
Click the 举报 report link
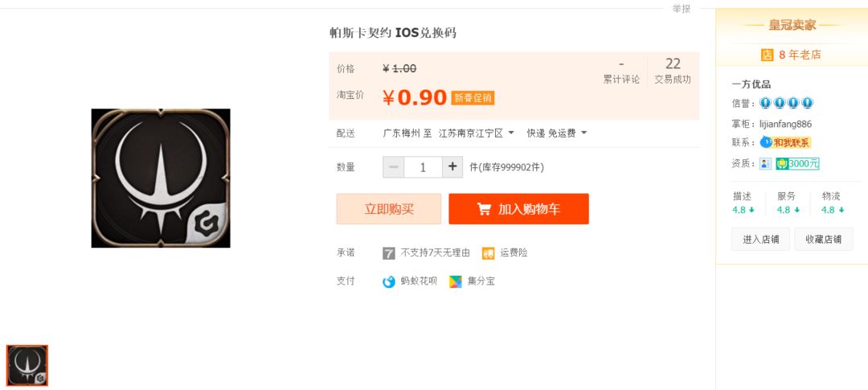682,9
